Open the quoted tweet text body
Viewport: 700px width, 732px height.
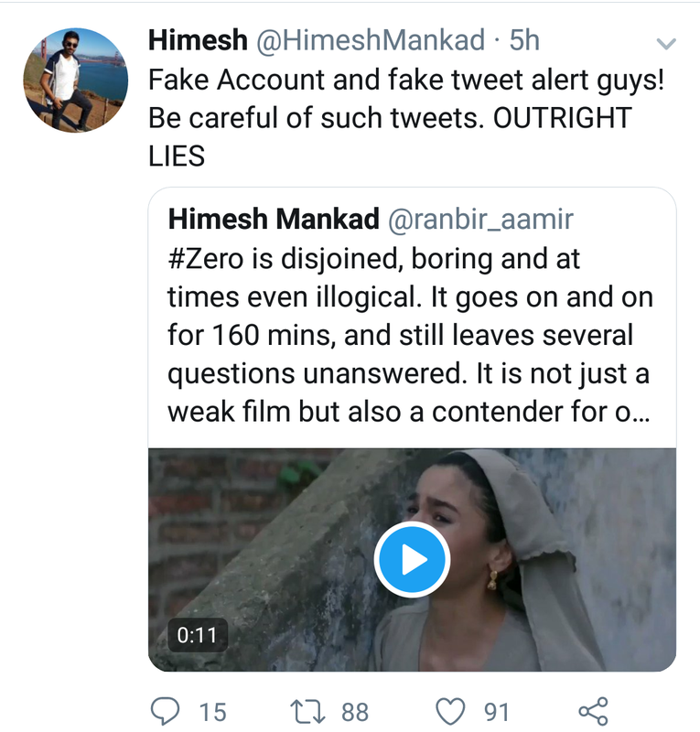coord(410,335)
